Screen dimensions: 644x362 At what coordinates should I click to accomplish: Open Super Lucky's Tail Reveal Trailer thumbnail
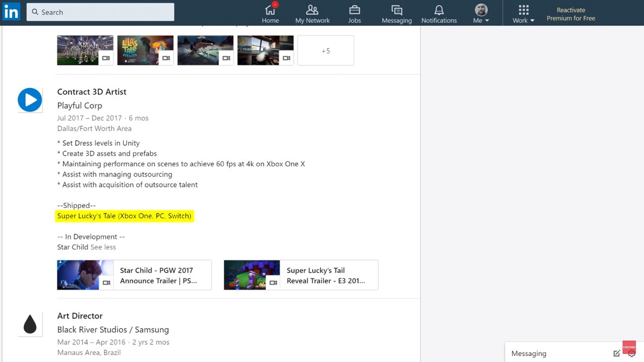coord(252,275)
